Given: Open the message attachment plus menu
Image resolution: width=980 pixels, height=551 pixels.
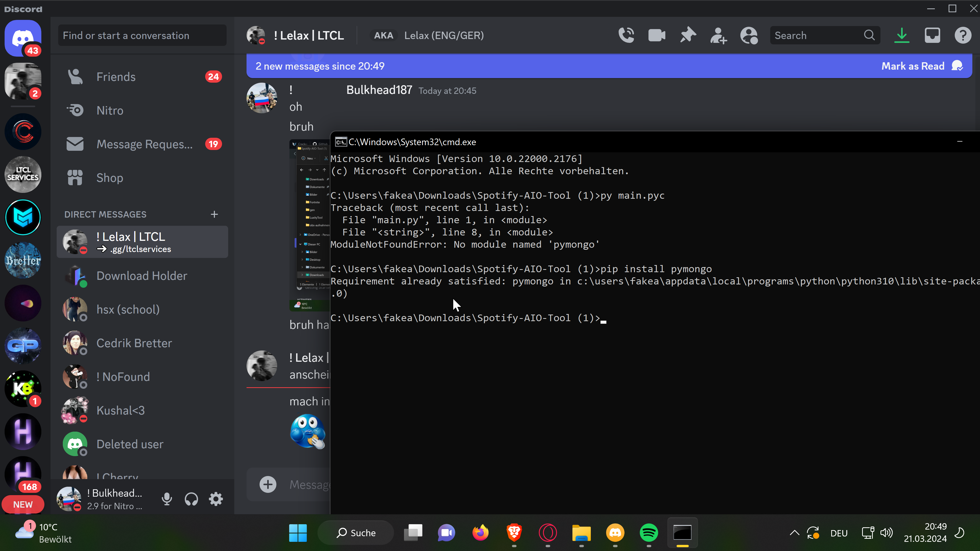Looking at the screenshot, I should (268, 484).
